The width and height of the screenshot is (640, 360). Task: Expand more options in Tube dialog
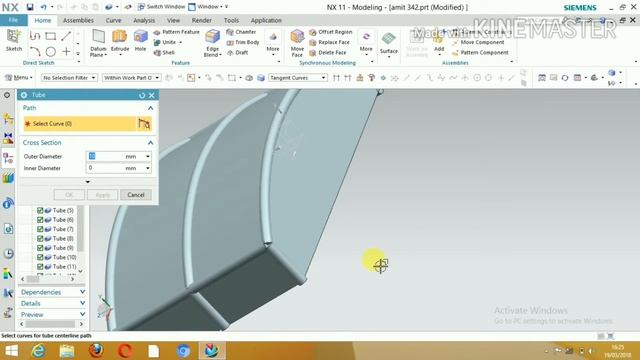[x=88, y=182]
